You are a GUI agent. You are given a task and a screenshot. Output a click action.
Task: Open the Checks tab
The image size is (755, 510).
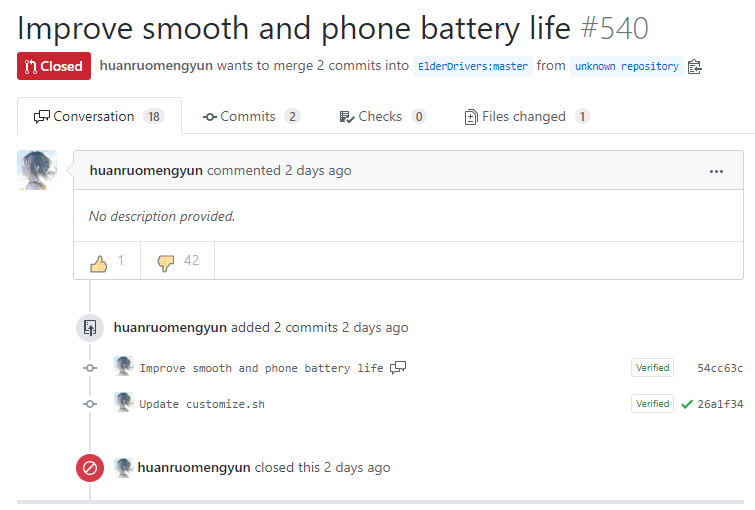pos(383,117)
